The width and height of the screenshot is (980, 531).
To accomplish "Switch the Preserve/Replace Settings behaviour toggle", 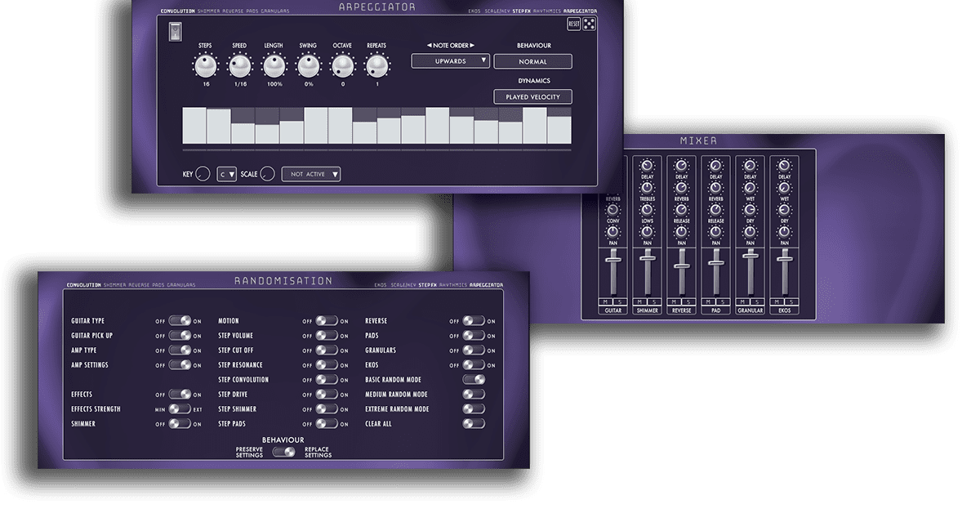I will [284, 452].
